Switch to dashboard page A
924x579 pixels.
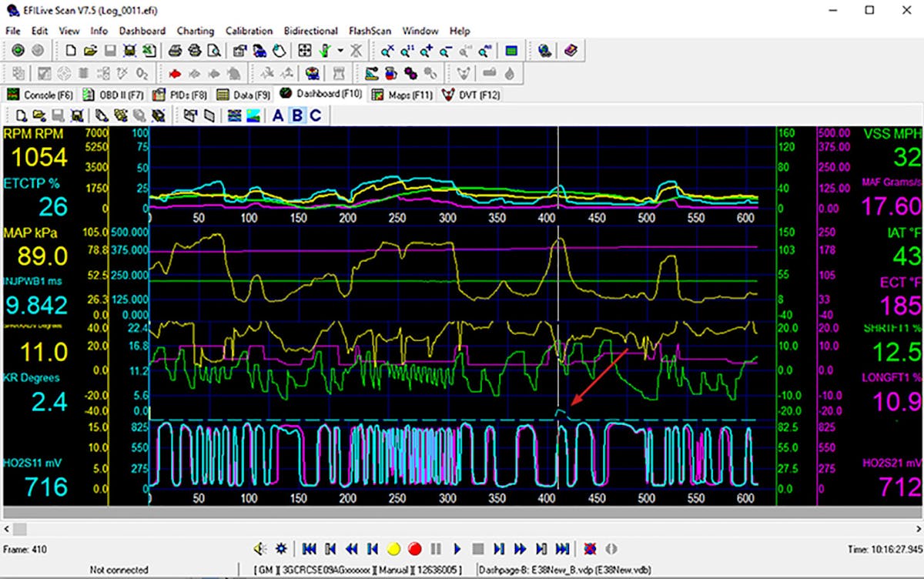pos(278,115)
